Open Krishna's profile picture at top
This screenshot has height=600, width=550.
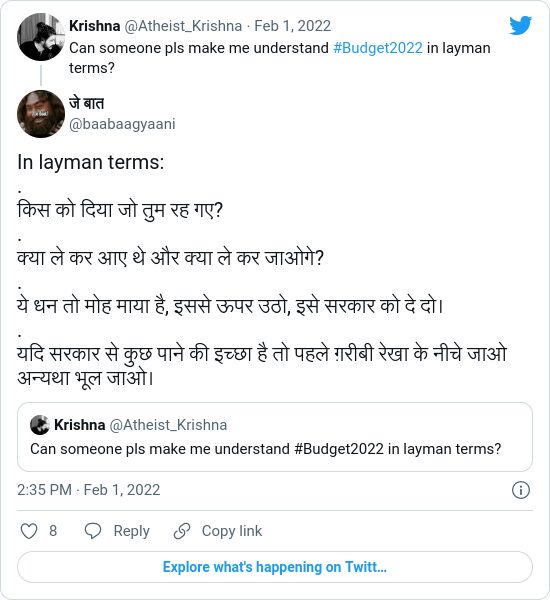coord(41,37)
